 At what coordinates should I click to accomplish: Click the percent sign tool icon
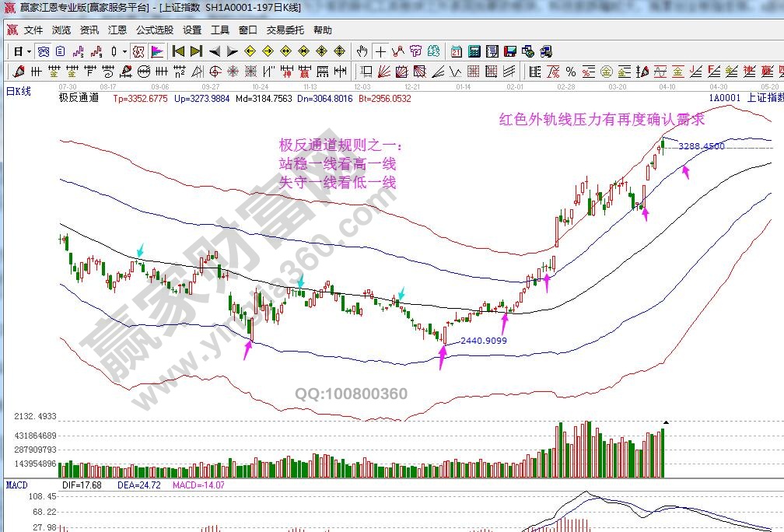point(571,72)
